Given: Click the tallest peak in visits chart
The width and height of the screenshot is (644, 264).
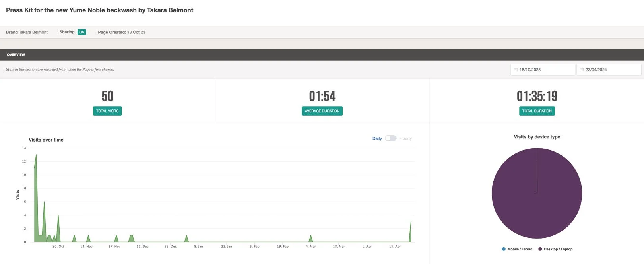Looking at the screenshot, I should coord(36,155).
